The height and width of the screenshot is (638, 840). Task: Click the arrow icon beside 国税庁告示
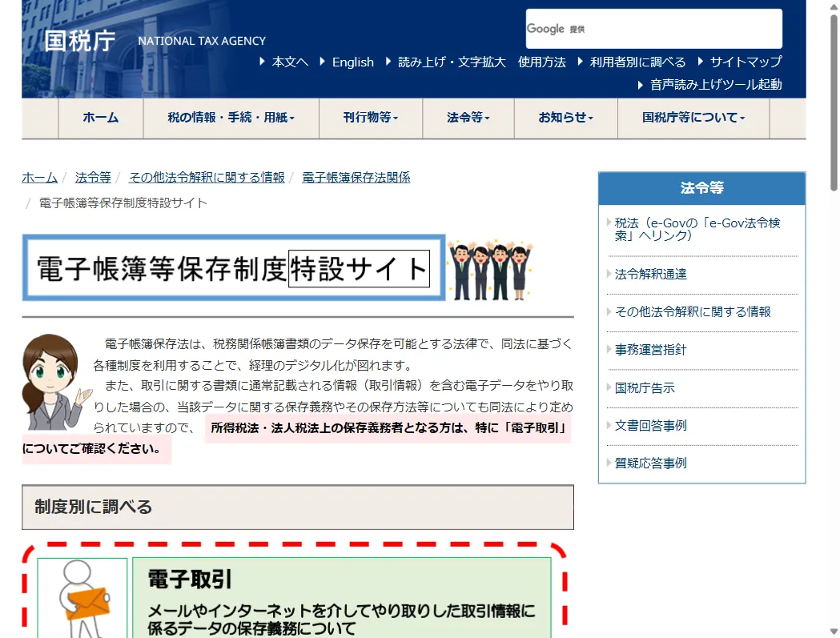[609, 387]
